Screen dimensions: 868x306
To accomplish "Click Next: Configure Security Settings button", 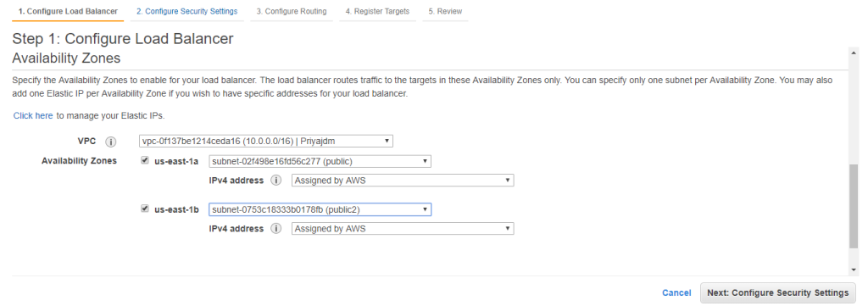I will (778, 292).
